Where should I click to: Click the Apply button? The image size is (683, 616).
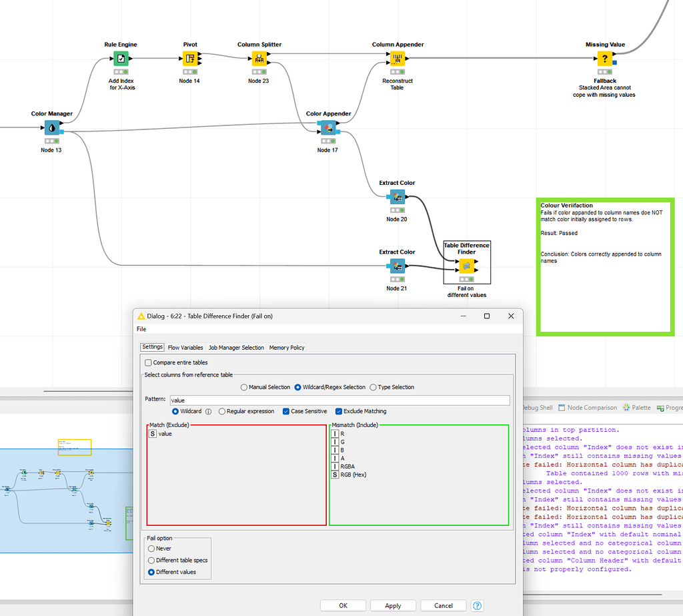point(393,605)
